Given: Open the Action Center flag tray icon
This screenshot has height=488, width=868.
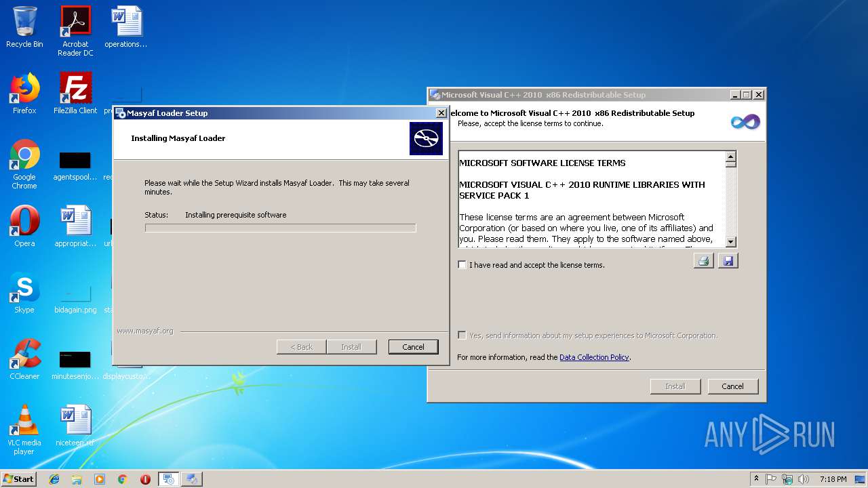Looking at the screenshot, I should pos(771,479).
